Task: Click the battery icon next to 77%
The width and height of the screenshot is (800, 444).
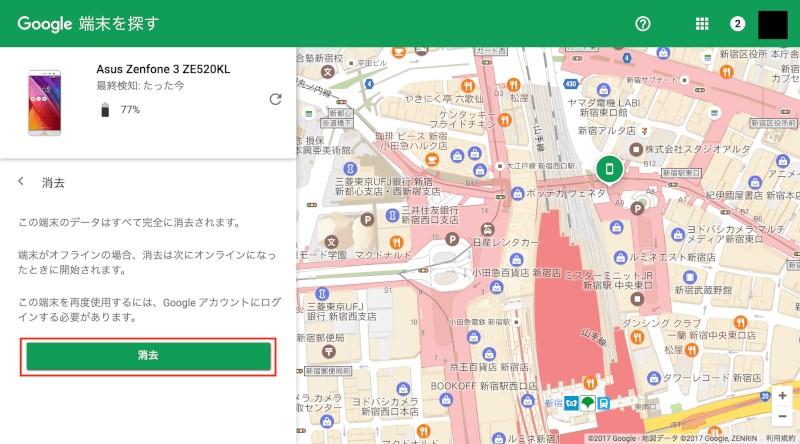Action: [x=105, y=109]
